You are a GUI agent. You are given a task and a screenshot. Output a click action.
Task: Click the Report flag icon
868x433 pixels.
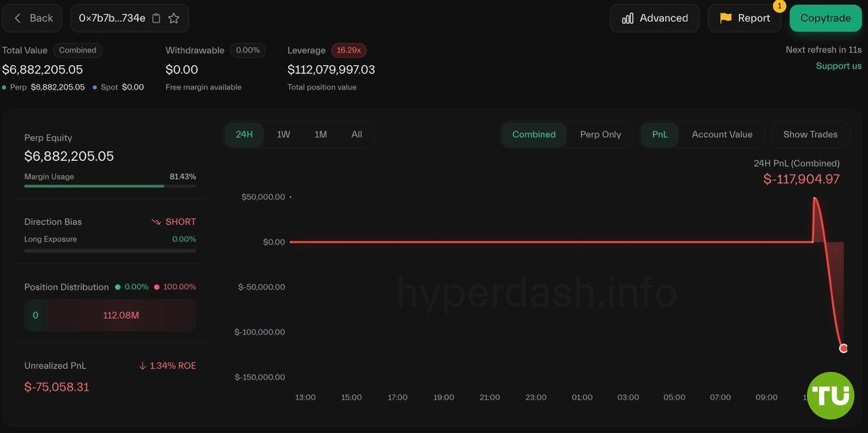(726, 18)
